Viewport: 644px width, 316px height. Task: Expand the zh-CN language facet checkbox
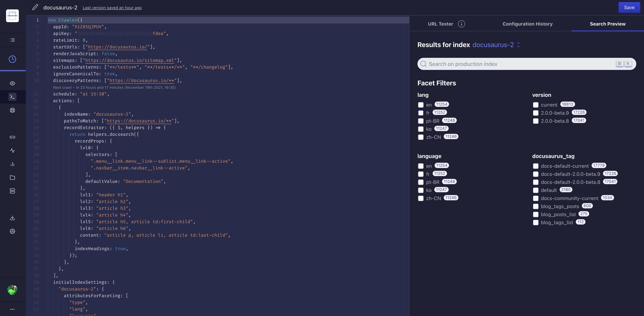[x=421, y=198]
